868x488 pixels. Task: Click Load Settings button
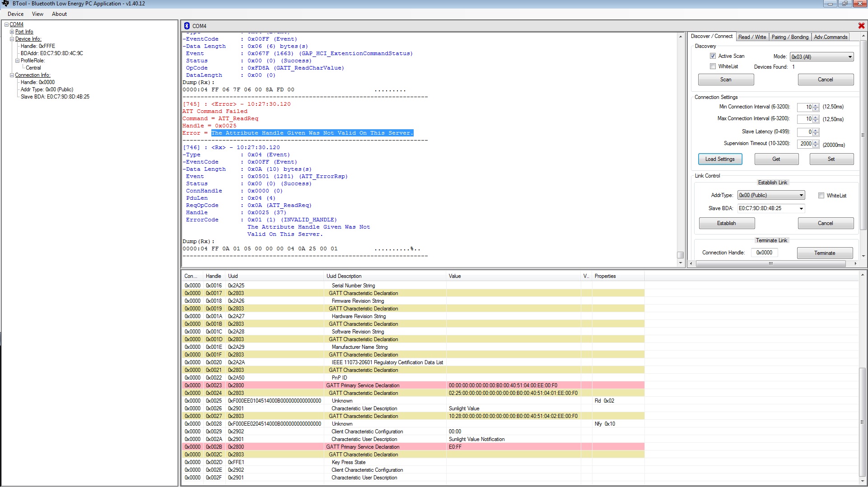click(x=720, y=159)
